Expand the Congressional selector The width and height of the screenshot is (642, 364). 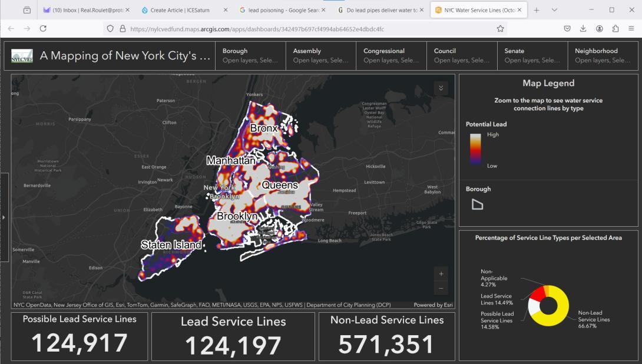[x=391, y=55]
